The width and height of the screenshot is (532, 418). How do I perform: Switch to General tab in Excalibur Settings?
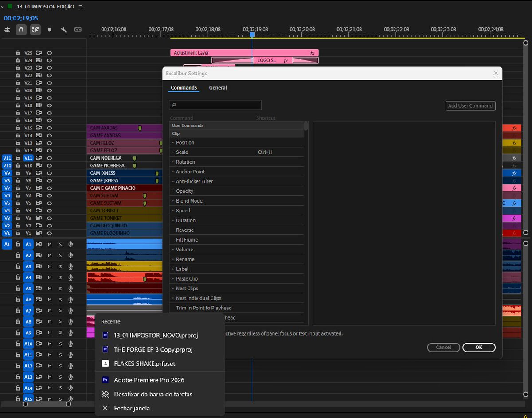click(x=218, y=88)
